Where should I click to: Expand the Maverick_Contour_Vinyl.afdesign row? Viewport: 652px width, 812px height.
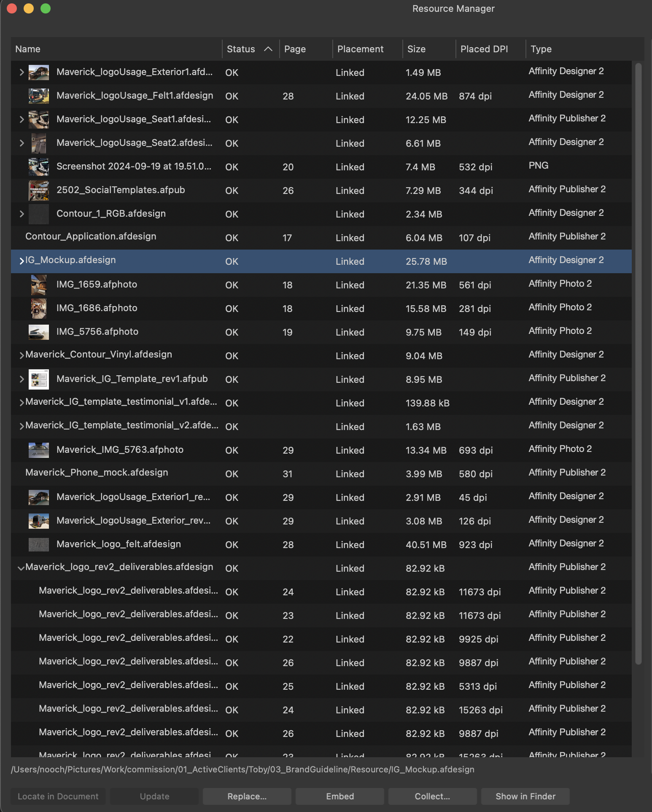click(x=22, y=355)
